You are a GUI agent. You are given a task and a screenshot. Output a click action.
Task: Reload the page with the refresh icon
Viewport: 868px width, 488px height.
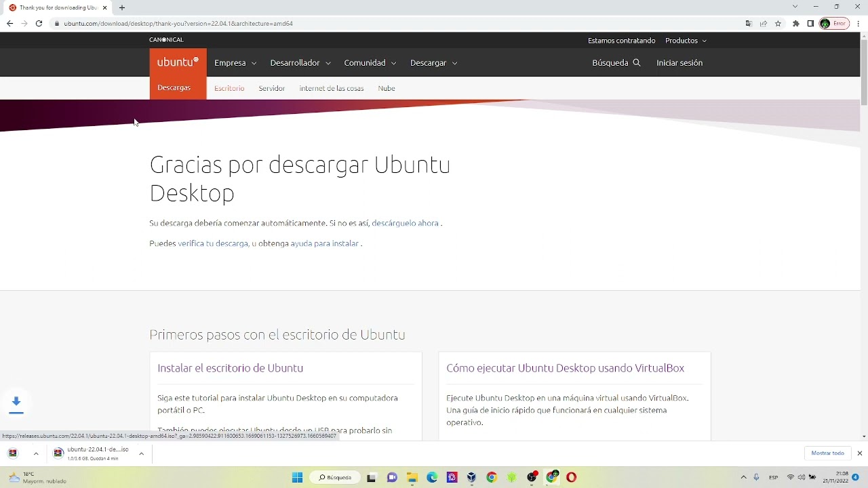(39, 23)
